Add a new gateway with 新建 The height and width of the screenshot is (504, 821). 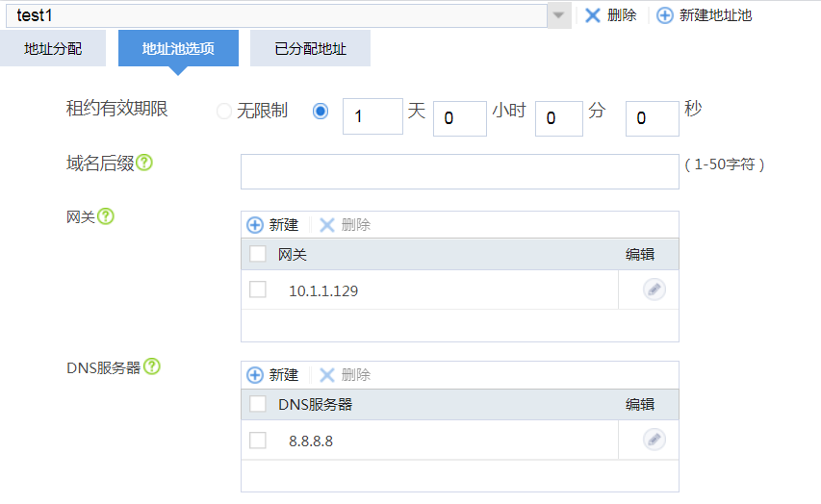click(x=273, y=225)
